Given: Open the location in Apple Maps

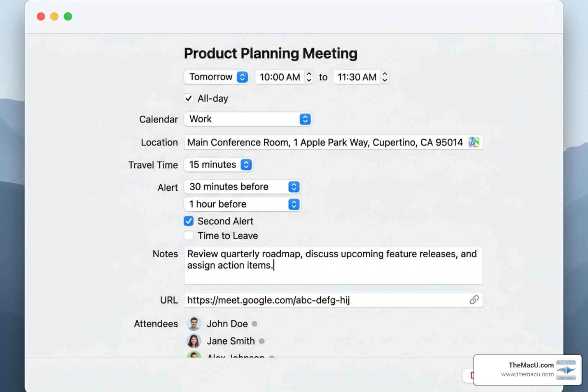Looking at the screenshot, I should point(474,142).
